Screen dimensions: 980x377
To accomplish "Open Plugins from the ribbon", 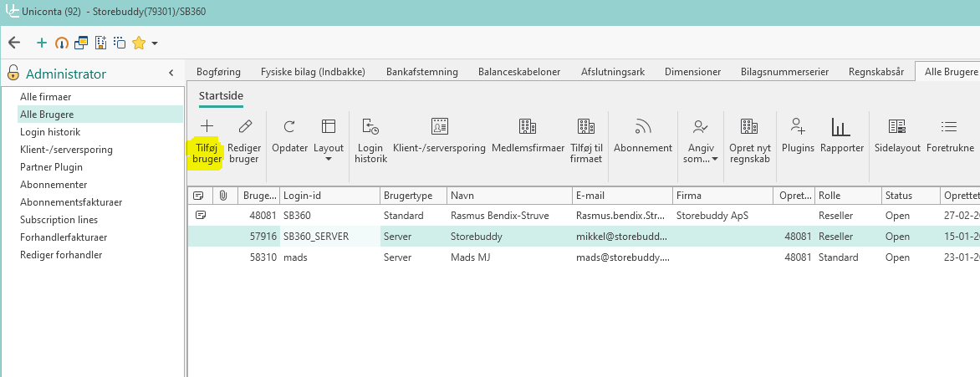I will (798, 127).
